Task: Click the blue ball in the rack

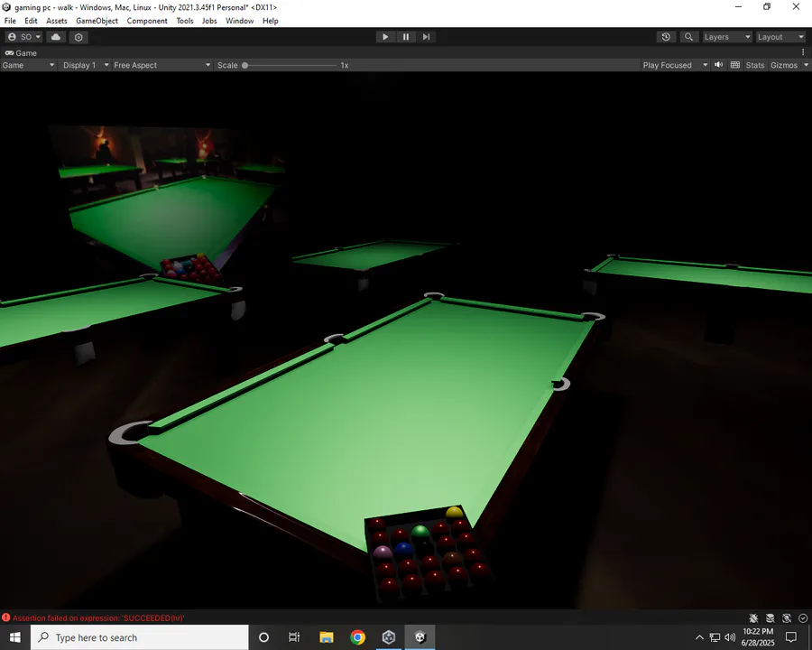Action: pyautogui.click(x=404, y=550)
